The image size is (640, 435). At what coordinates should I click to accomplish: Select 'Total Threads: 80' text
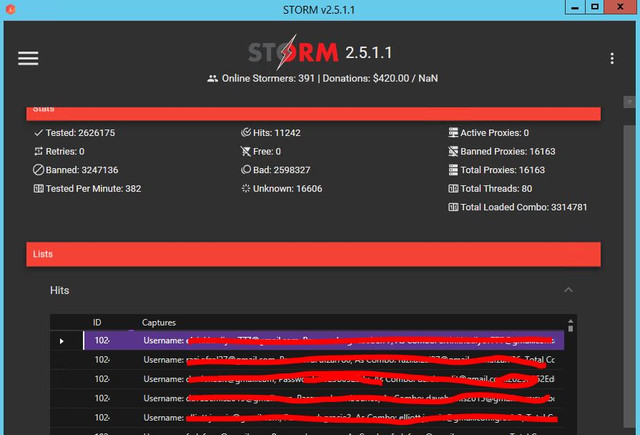[496, 189]
